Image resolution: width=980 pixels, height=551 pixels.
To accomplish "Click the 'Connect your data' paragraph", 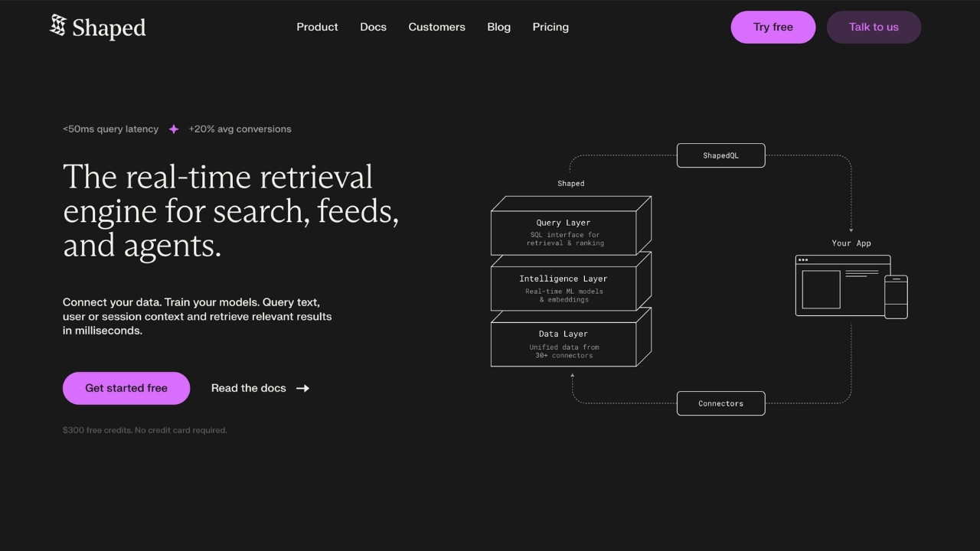I will click(198, 316).
